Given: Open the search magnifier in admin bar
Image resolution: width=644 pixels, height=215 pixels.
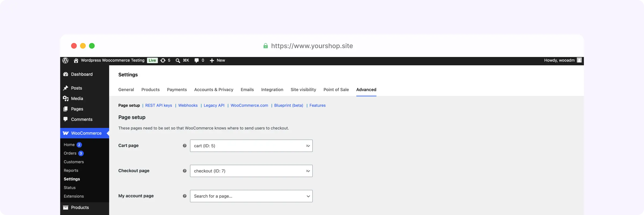Looking at the screenshot, I should tap(178, 60).
